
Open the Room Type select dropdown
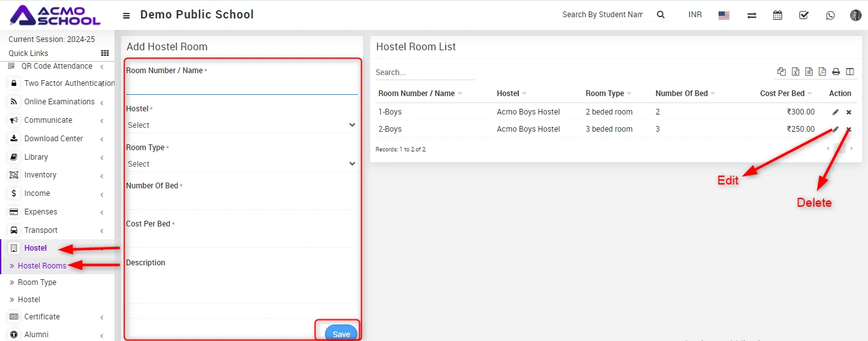click(241, 164)
